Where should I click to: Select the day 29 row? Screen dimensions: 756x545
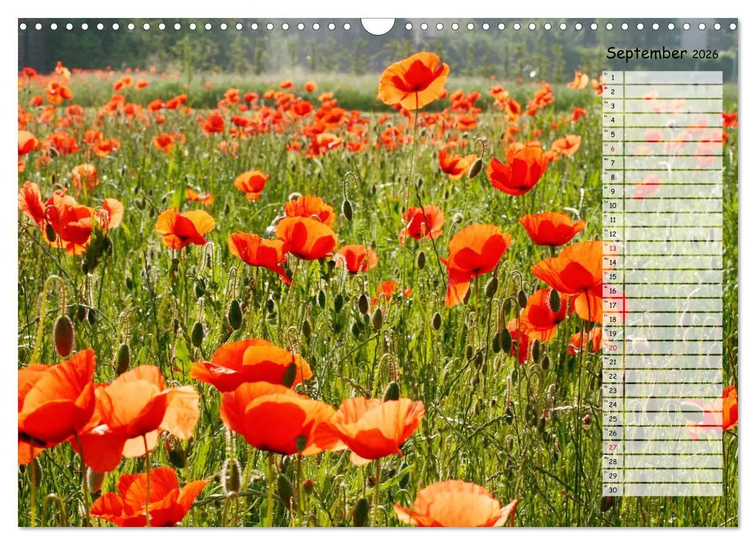(x=662, y=475)
